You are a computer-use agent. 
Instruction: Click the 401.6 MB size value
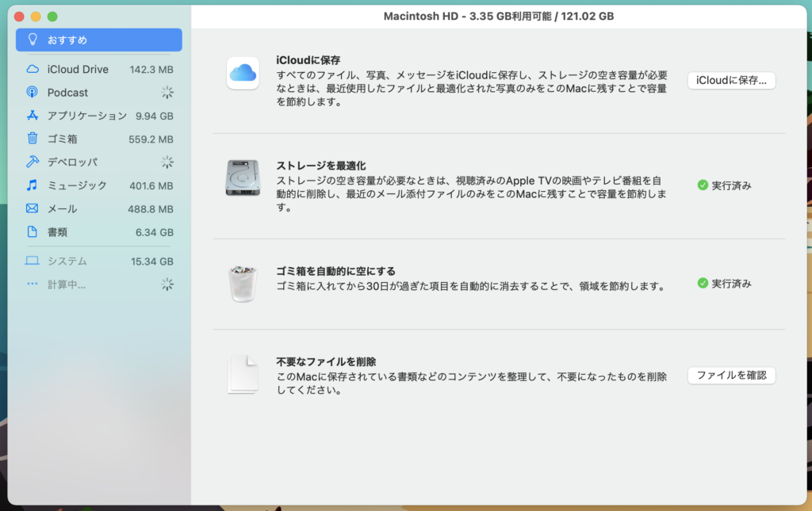pyautogui.click(x=151, y=185)
